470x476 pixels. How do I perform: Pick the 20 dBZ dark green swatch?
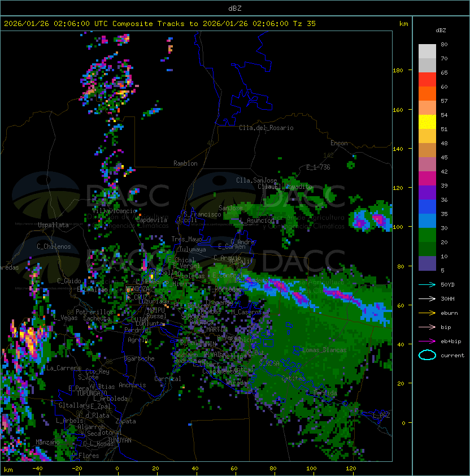427,249
